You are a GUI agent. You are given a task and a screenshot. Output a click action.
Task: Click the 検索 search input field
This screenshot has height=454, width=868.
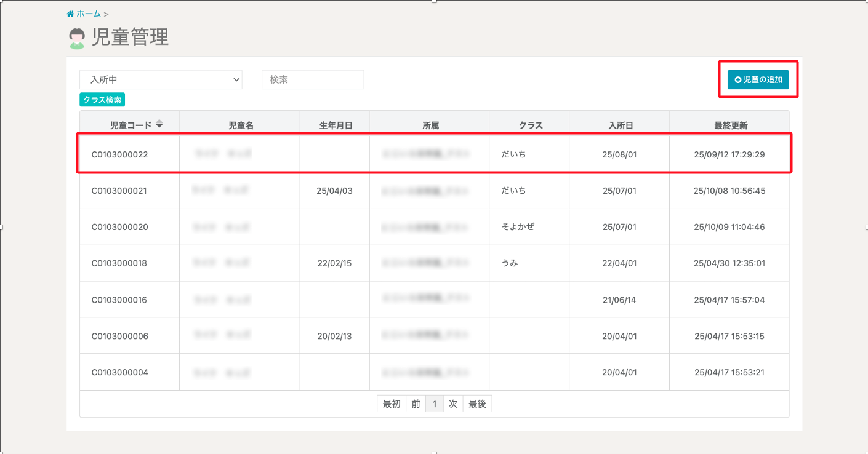313,79
